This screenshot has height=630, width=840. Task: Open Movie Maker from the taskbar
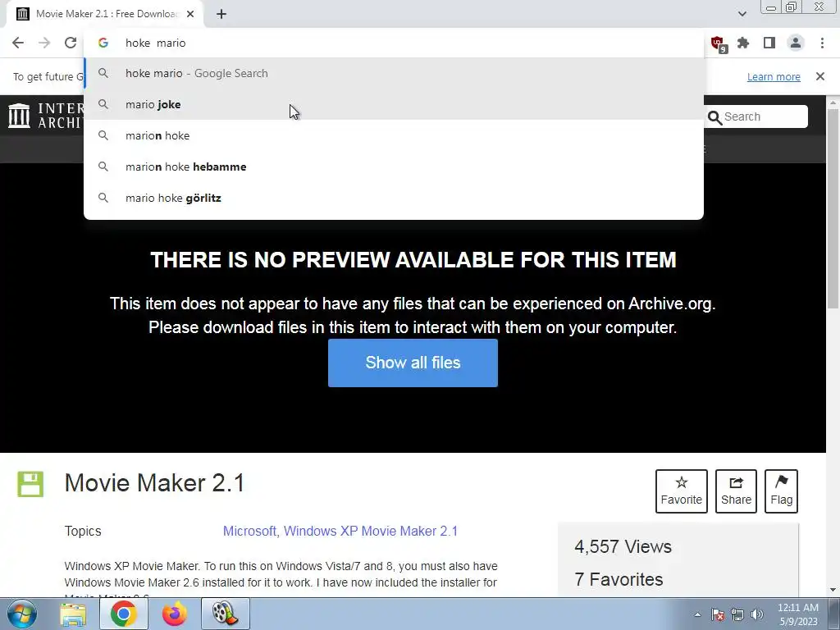pos(225,614)
